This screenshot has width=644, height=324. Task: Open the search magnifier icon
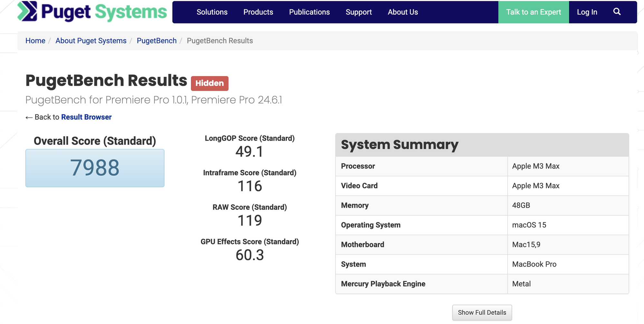tap(617, 12)
